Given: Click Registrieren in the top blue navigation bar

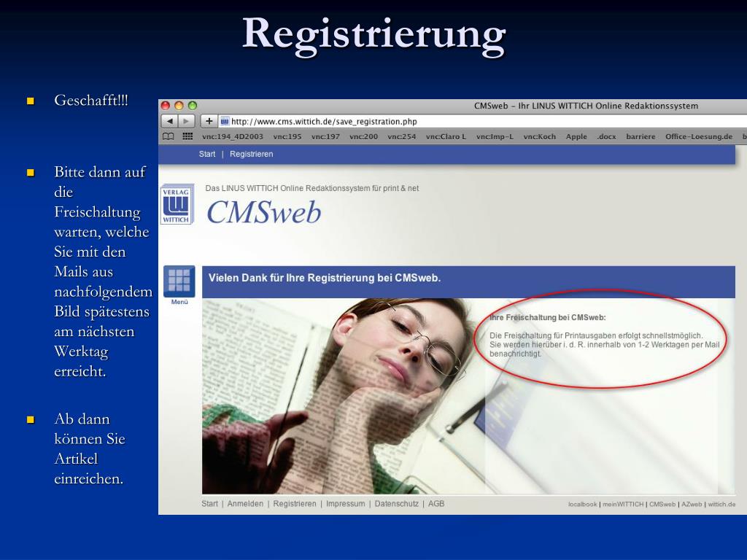Looking at the screenshot, I should 252,155.
